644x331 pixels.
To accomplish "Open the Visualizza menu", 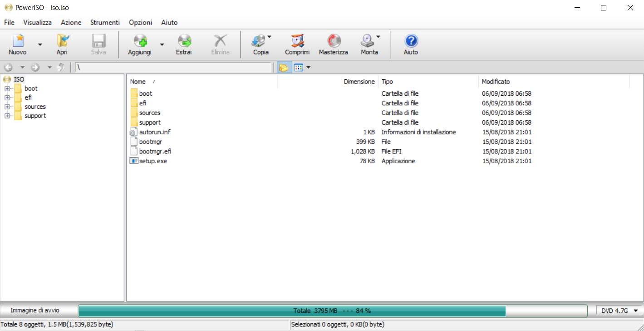I will pos(38,22).
